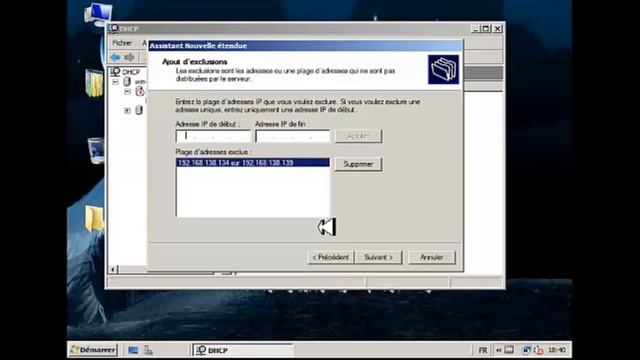Select the DHCP label in the tree
The height and width of the screenshot is (360, 640).
click(131, 72)
